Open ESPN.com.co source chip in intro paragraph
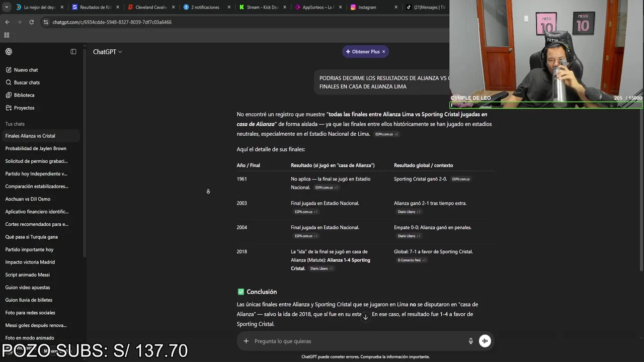This screenshot has width=644, height=362. pos(386,134)
